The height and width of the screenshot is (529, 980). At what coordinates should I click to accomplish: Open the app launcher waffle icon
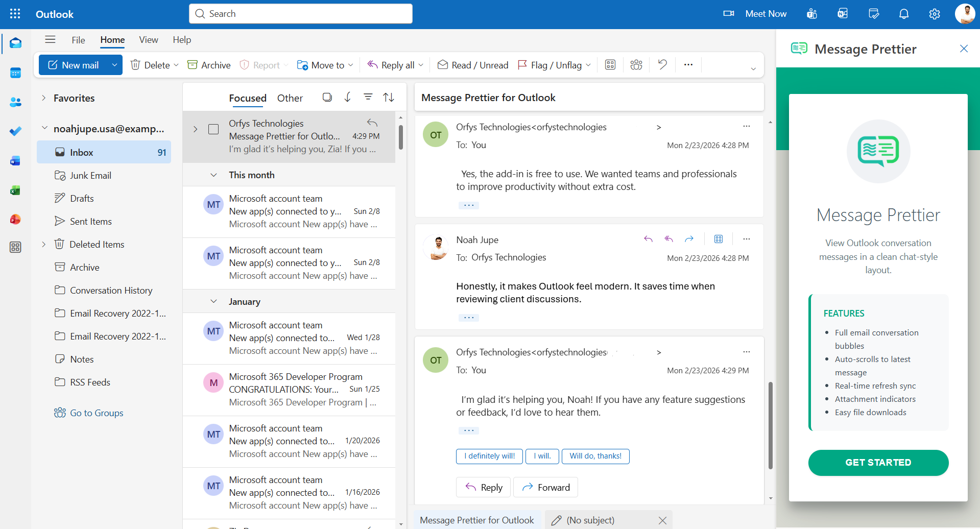15,14
